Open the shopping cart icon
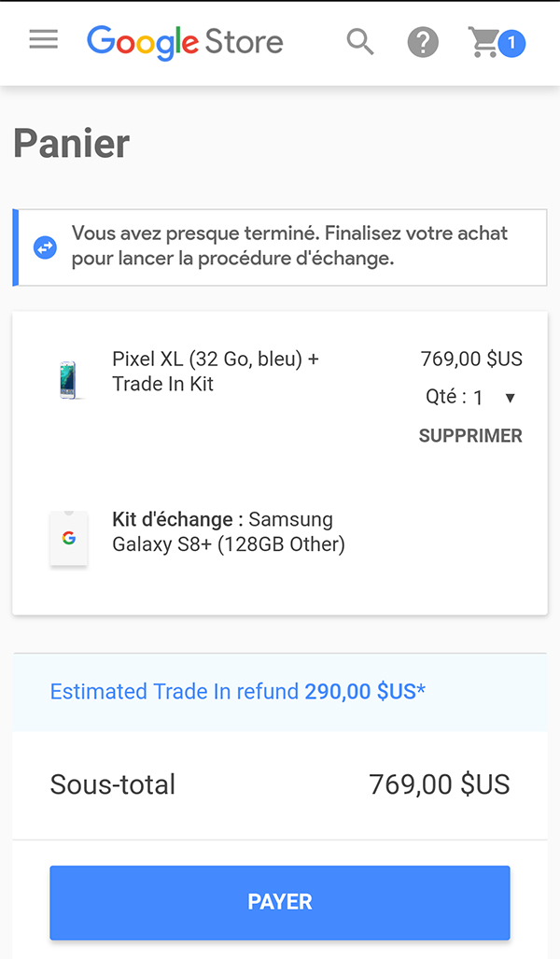560x959 pixels. pos(483,42)
